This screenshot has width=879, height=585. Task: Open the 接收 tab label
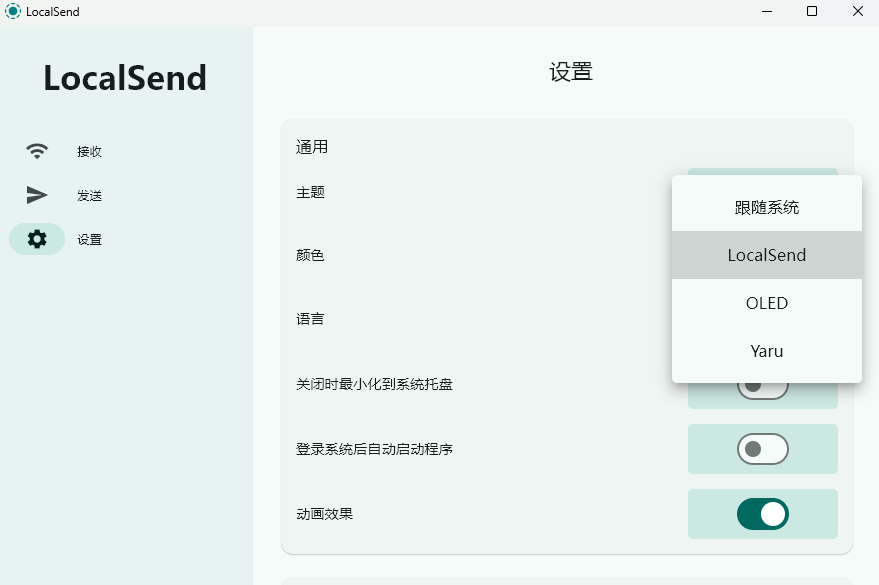pos(90,152)
